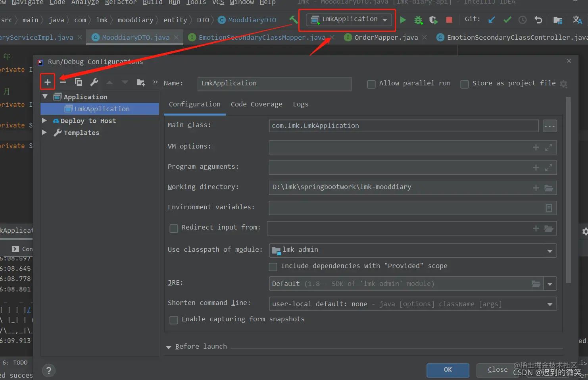Click the OK button
The height and width of the screenshot is (380, 588).
coord(448,370)
